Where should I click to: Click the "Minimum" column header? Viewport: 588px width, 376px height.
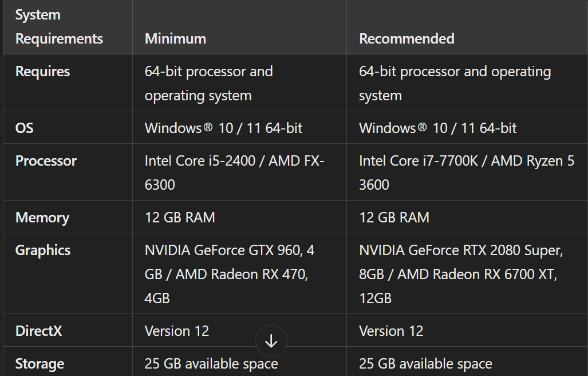175,39
